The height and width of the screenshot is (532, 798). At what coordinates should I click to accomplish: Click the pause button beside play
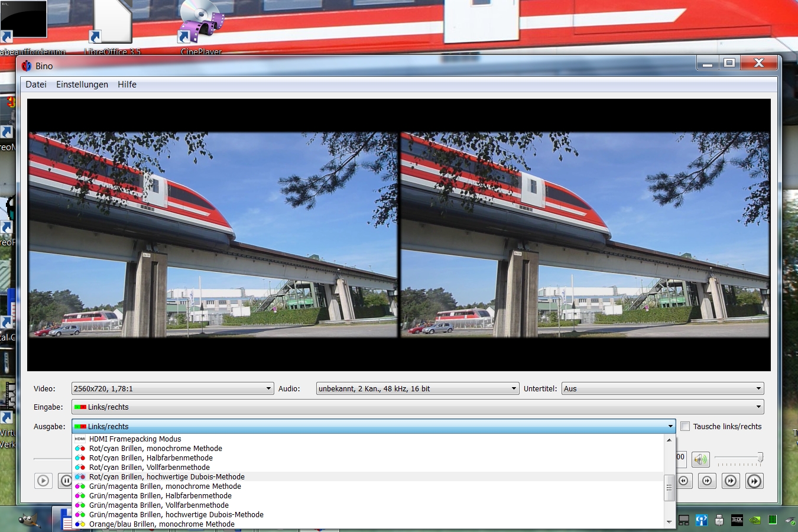point(66,481)
